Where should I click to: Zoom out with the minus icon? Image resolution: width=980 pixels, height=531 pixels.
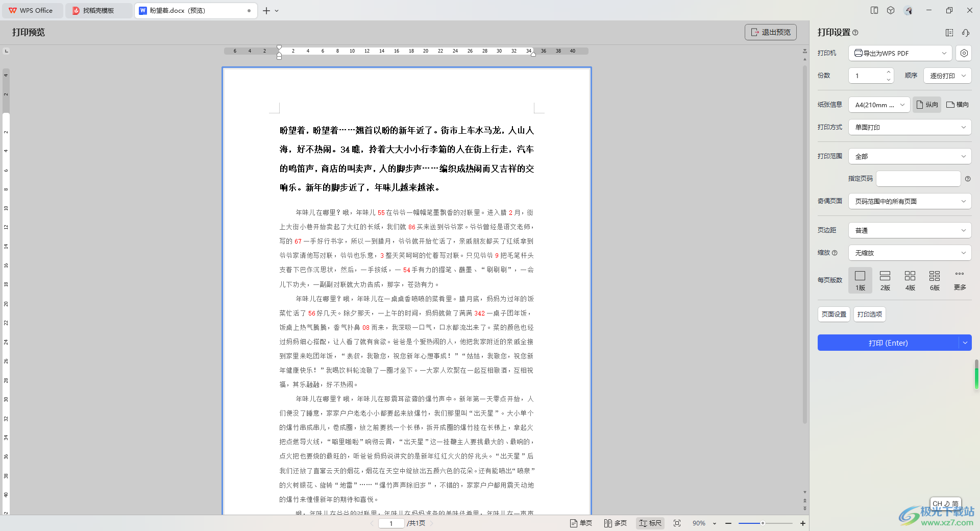point(728,523)
